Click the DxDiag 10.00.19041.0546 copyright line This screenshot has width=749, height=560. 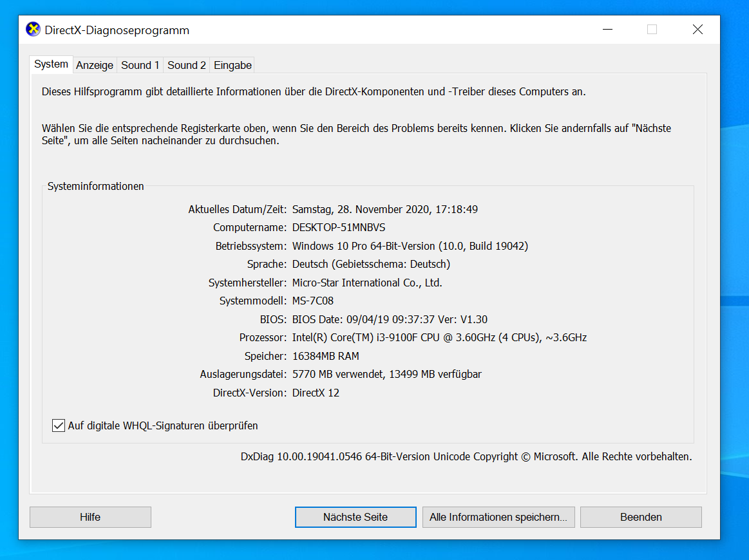(x=466, y=457)
